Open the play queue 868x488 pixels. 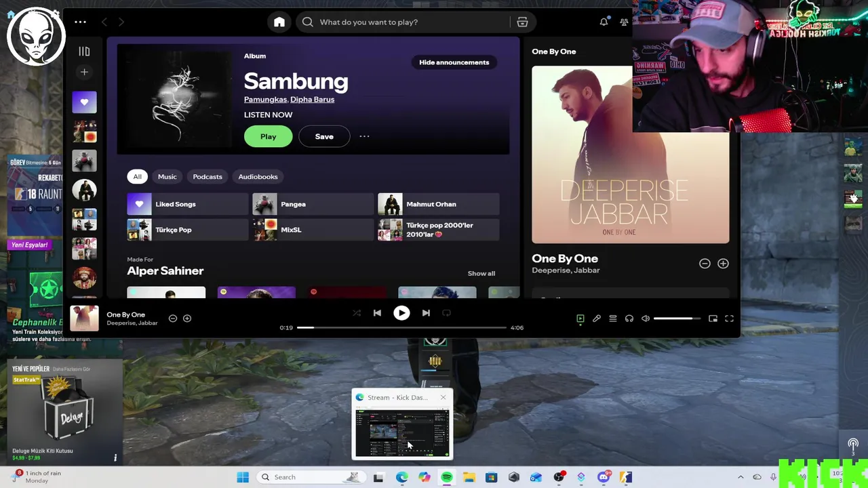[x=613, y=319]
